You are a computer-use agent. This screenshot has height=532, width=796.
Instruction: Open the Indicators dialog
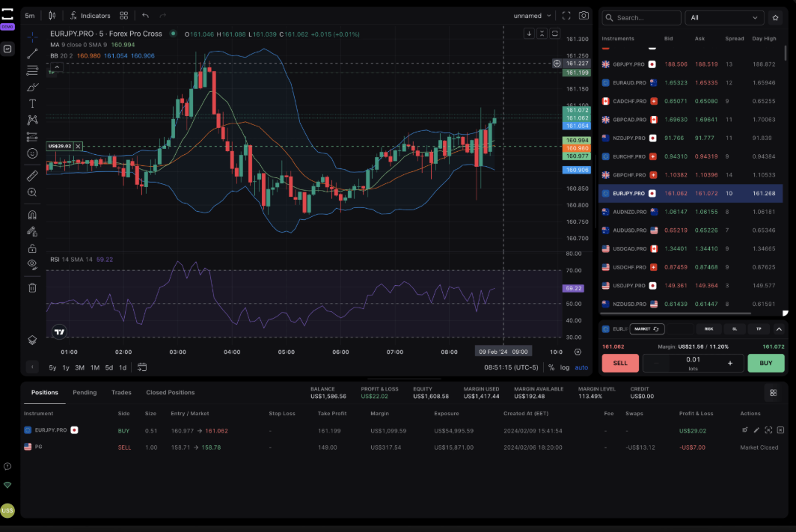(91, 16)
